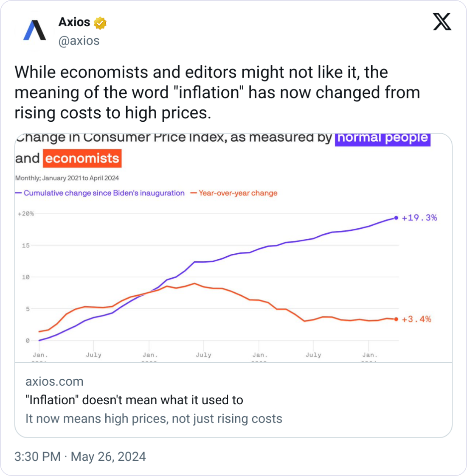Click the X logo icon

coord(442,21)
